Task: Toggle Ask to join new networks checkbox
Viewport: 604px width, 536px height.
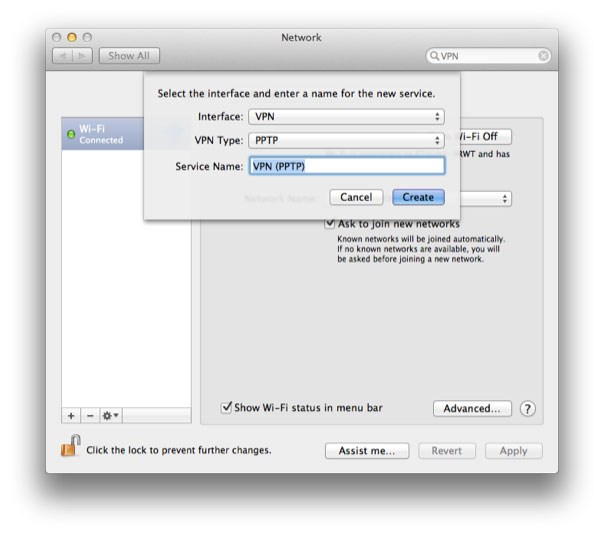Action: click(x=330, y=223)
